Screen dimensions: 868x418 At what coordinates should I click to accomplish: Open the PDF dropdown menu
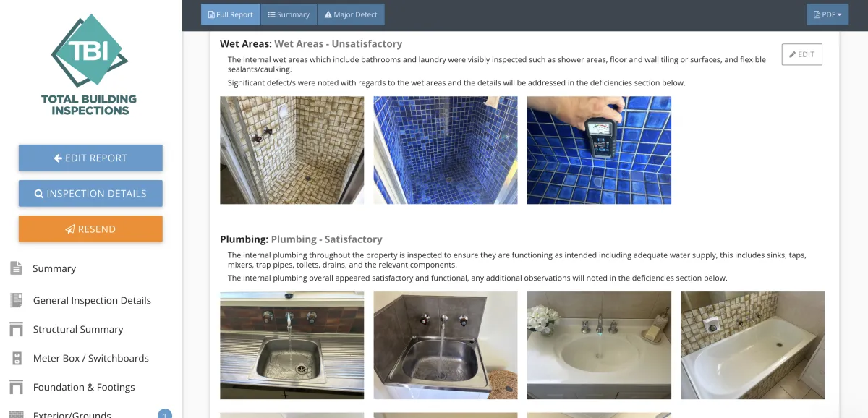pos(827,14)
